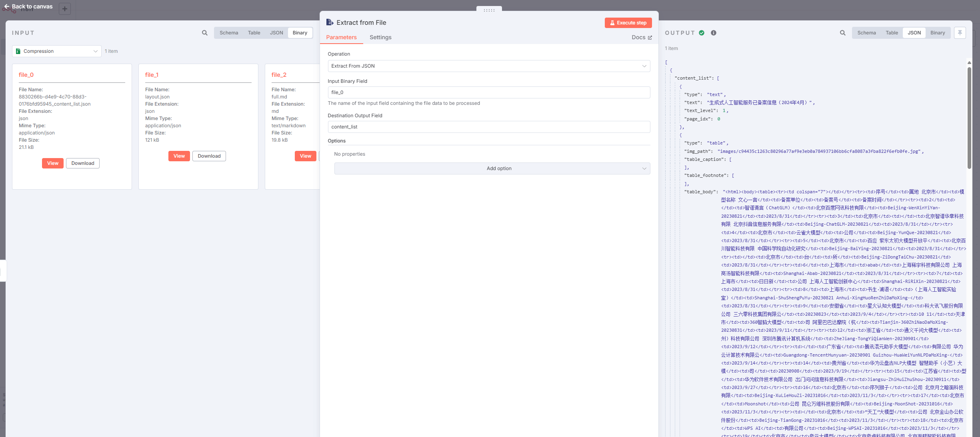Select the Parameters tab

[x=341, y=37]
